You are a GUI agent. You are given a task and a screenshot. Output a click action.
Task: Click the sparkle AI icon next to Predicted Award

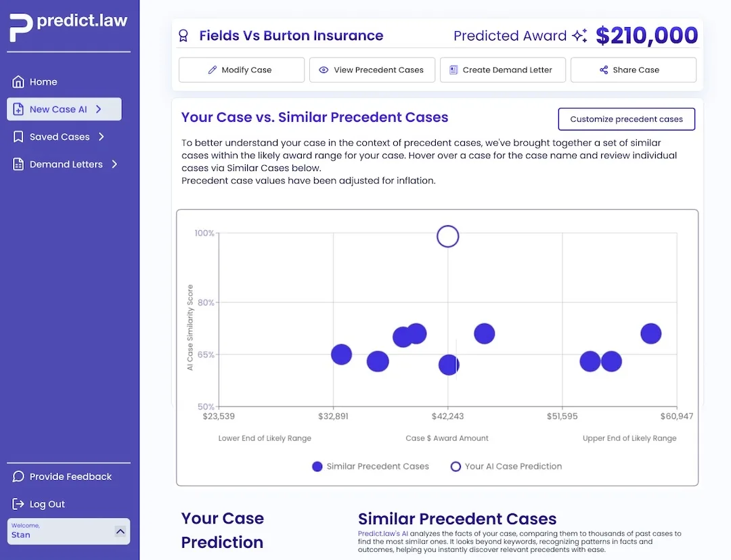[x=579, y=37]
